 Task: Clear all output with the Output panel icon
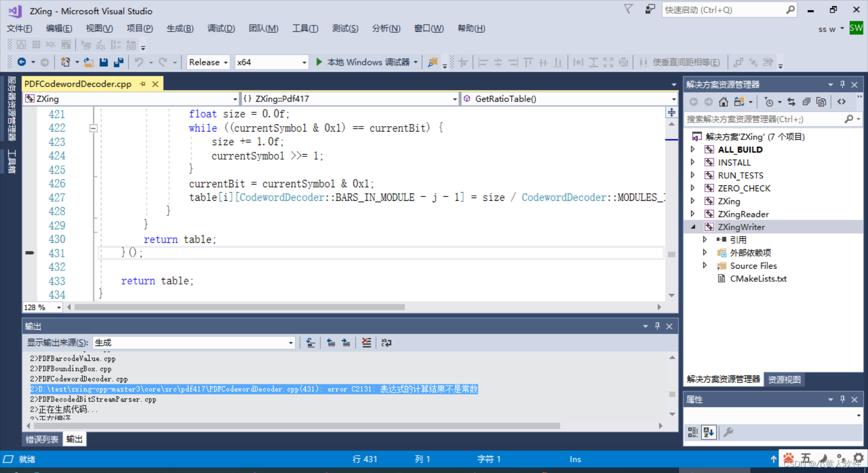click(x=366, y=343)
